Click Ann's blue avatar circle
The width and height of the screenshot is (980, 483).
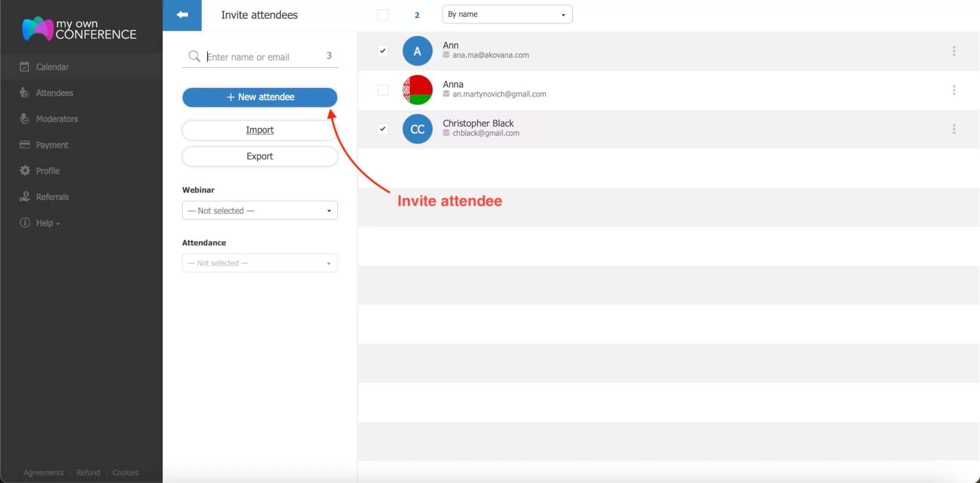tap(417, 51)
